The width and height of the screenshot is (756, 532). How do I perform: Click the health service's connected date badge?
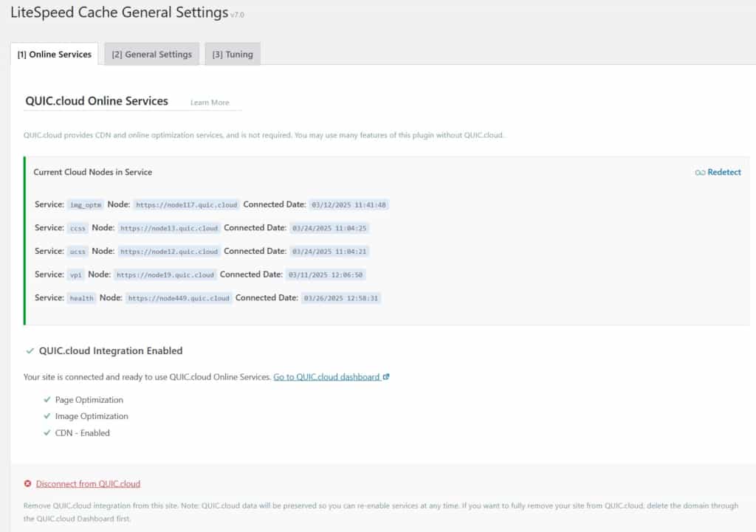coord(340,298)
